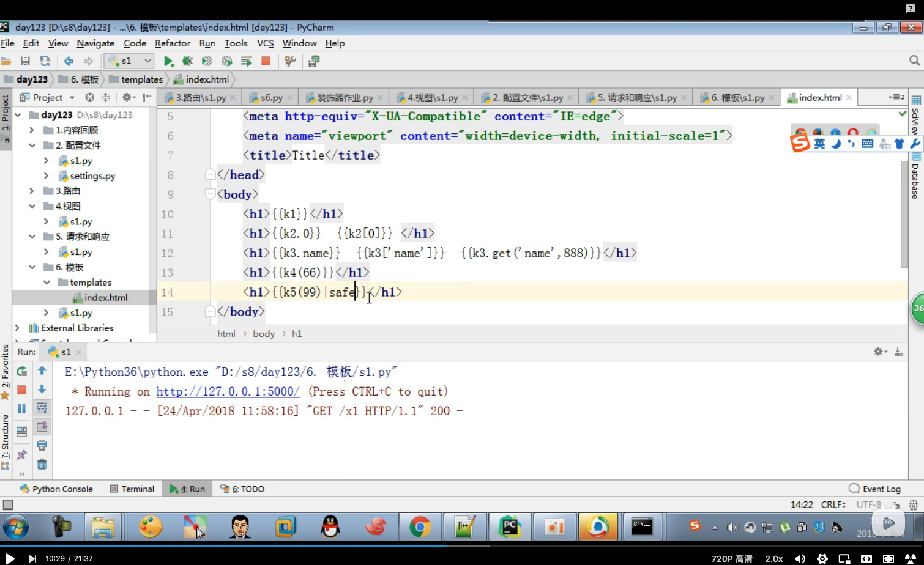Image resolution: width=924 pixels, height=565 pixels.
Task: Navigate back with the blue left arrow
Action: point(69,61)
